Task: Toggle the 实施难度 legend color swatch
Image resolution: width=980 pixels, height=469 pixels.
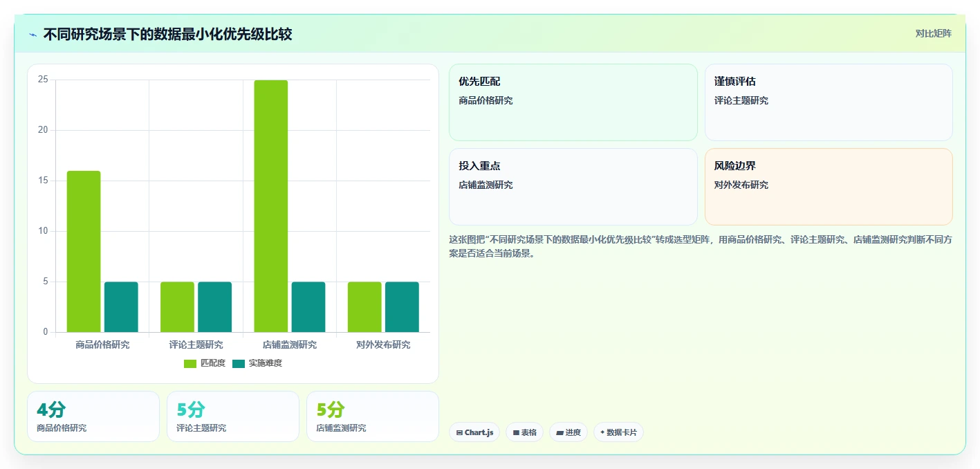Action: 239,364
